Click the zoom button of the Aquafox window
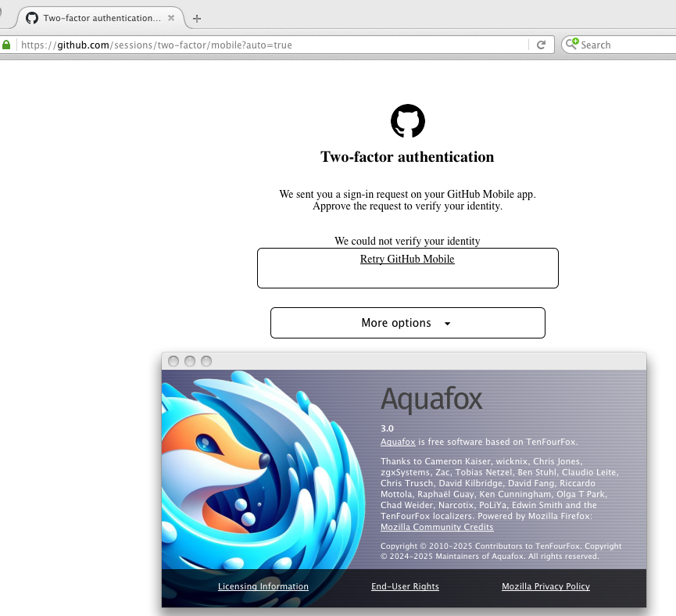This screenshot has width=676, height=616. [206, 361]
